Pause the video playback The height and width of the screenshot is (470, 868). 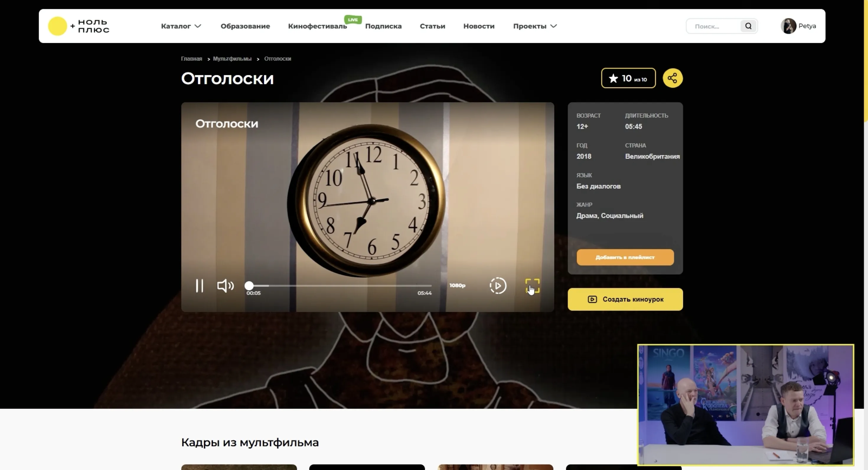tap(200, 286)
